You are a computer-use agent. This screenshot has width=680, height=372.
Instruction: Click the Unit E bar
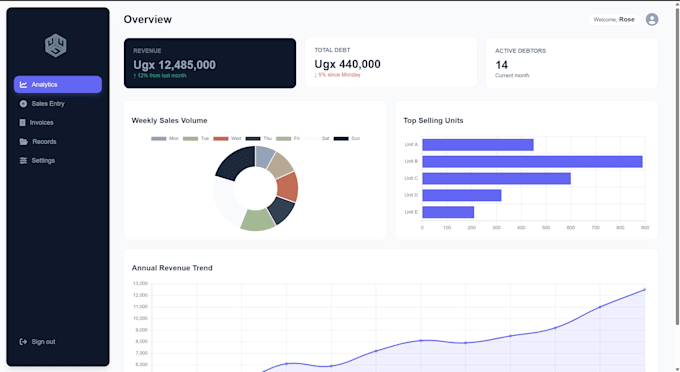[448, 212]
